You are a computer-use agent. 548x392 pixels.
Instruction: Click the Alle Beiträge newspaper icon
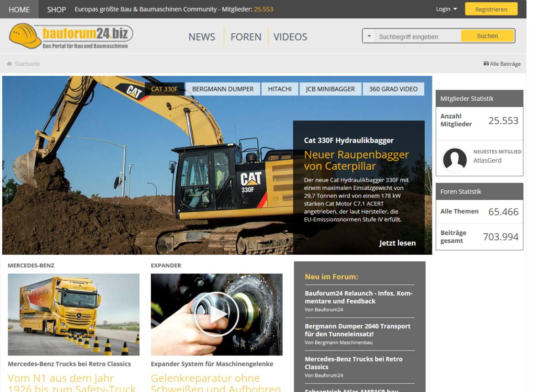click(486, 64)
